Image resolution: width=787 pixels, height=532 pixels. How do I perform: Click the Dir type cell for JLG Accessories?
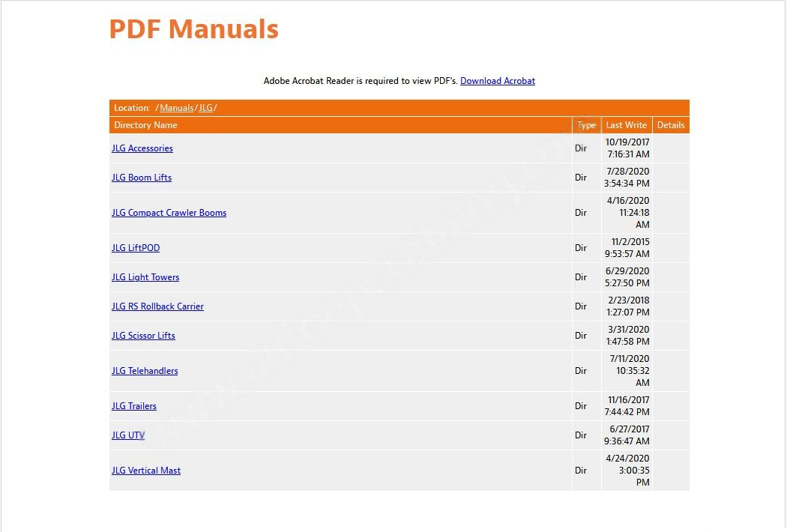[x=581, y=148]
